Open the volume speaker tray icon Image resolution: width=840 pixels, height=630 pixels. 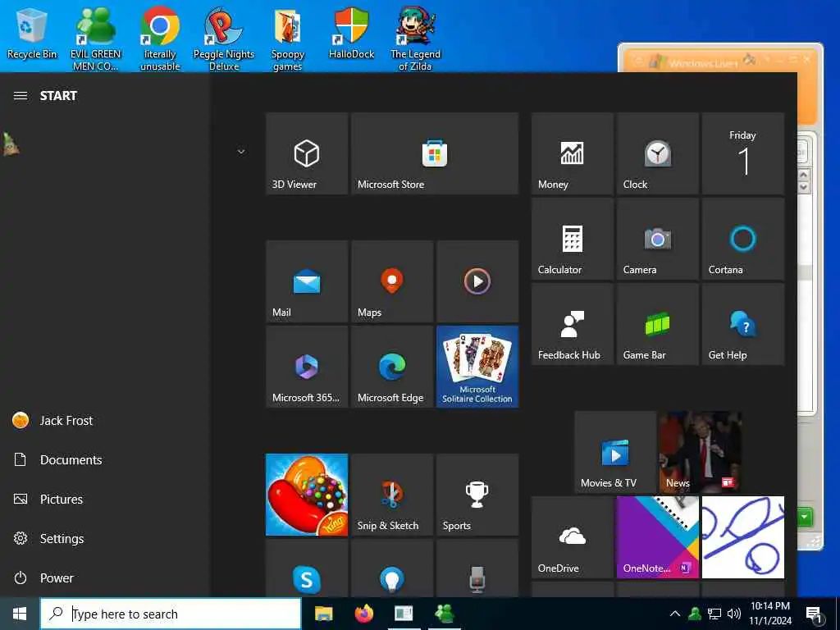[734, 614]
